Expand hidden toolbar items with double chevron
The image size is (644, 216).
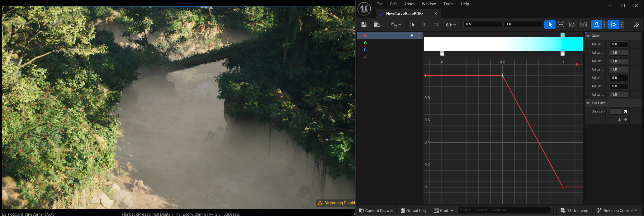636,25
